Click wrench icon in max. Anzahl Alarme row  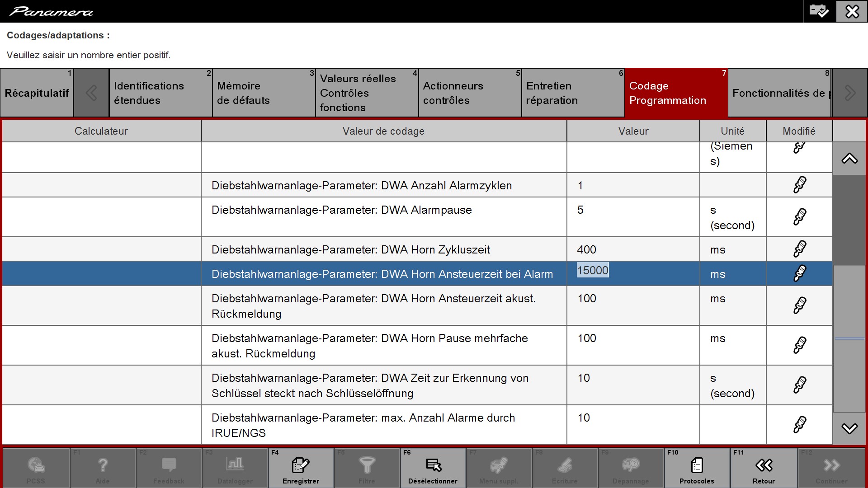(800, 425)
